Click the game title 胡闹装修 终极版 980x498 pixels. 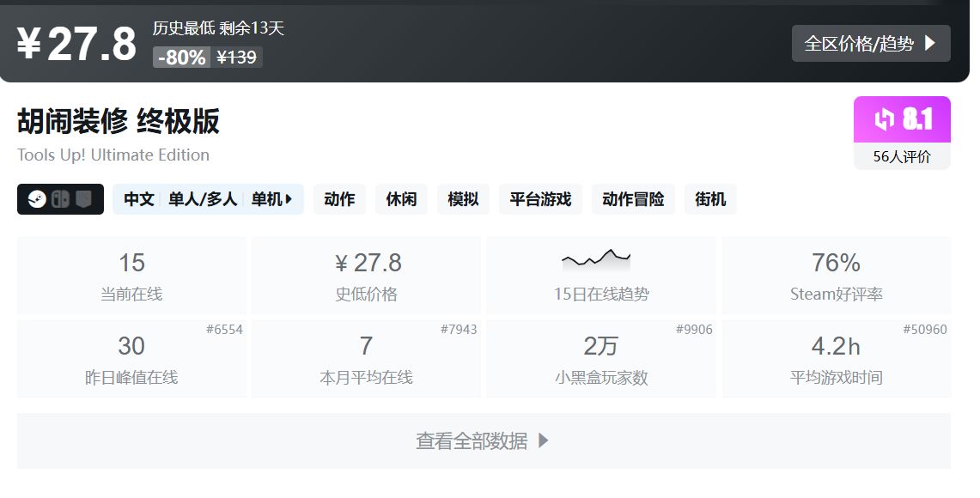[119, 120]
